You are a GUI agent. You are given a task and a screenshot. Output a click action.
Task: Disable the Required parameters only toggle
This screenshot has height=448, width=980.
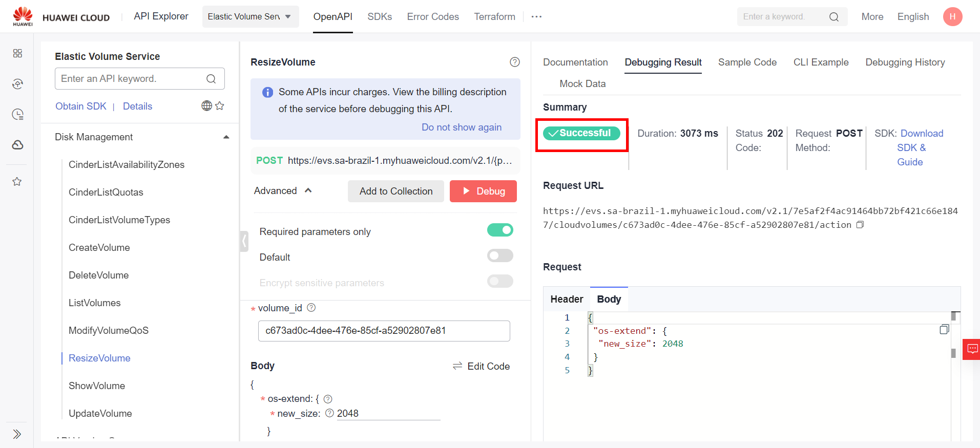coord(500,230)
